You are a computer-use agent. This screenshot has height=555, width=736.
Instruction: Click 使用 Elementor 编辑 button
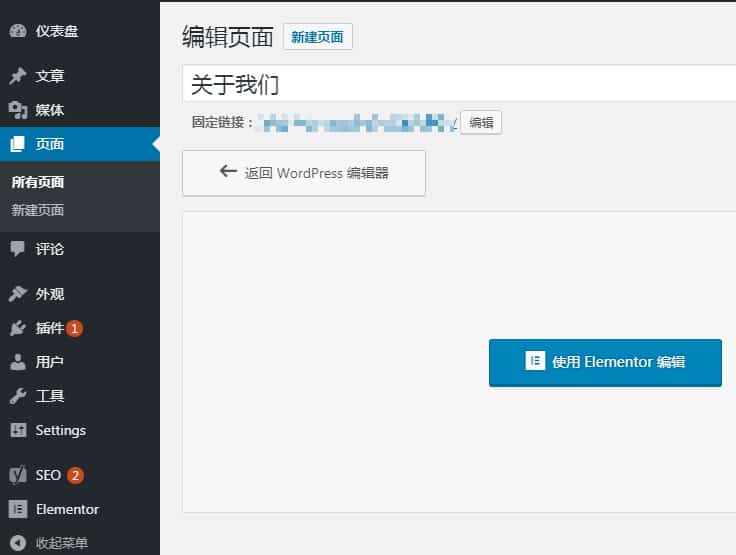[x=605, y=362]
